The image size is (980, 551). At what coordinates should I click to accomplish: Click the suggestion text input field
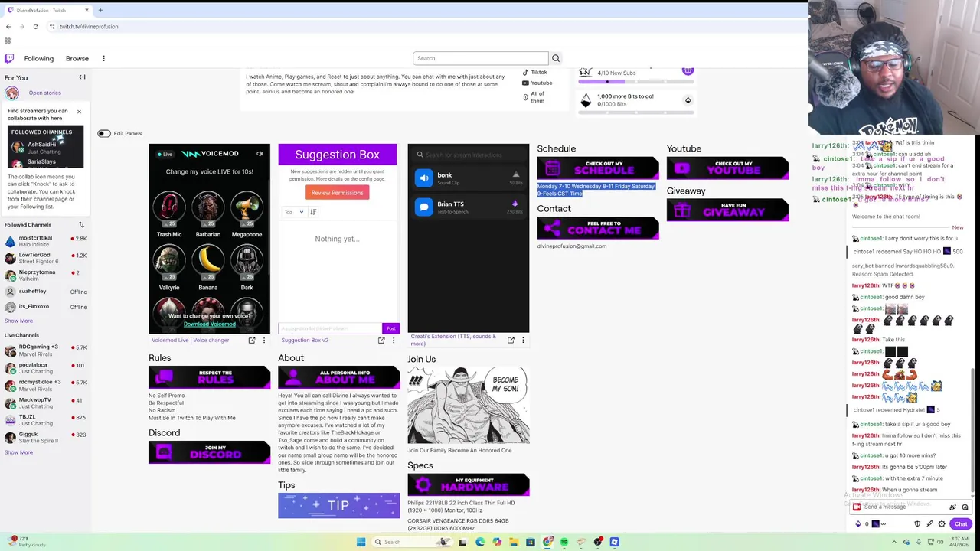(331, 328)
